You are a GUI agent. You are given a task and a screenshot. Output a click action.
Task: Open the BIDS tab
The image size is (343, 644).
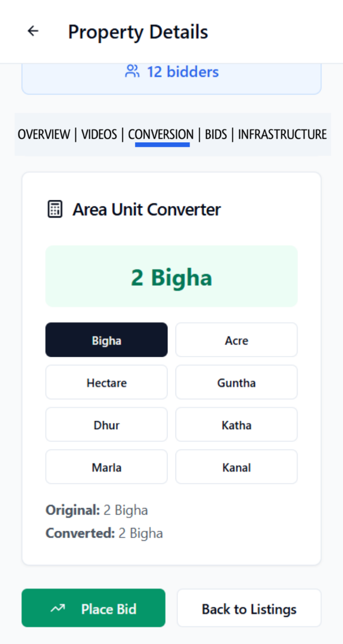click(x=216, y=134)
